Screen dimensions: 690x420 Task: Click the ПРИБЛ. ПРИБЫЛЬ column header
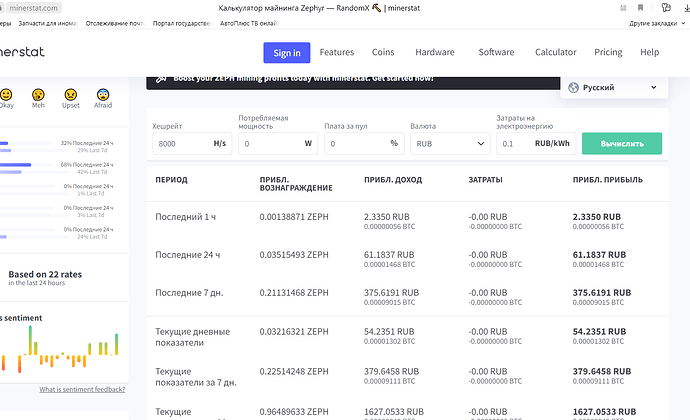[x=608, y=180]
